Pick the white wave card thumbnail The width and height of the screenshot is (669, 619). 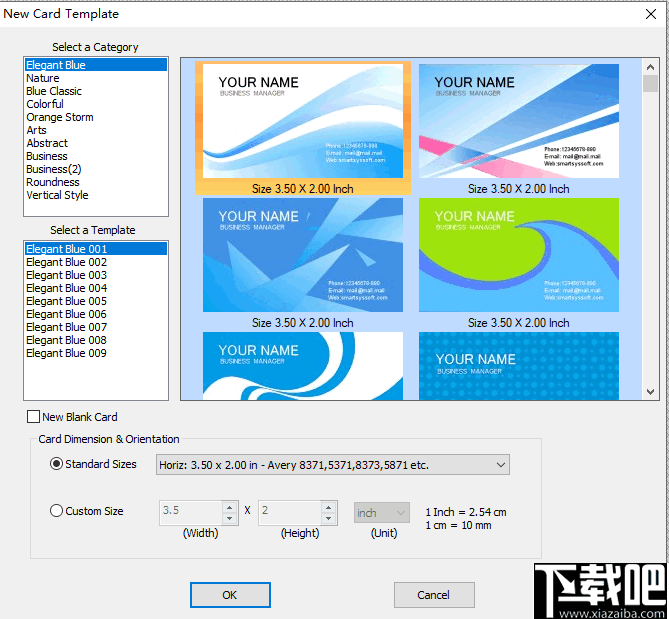[x=303, y=121]
